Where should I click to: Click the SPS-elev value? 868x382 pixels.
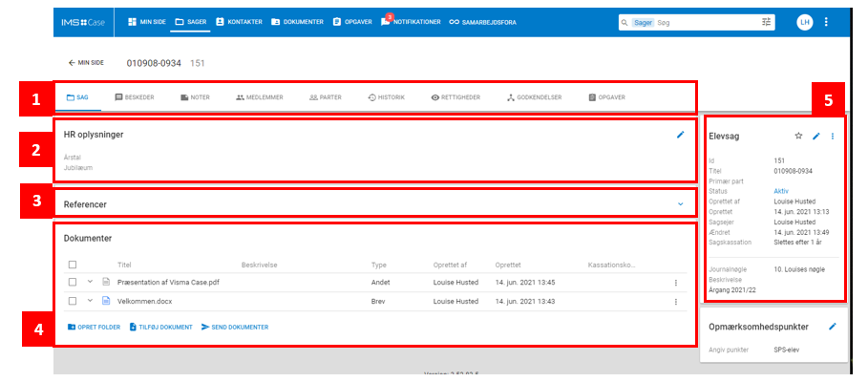coord(787,350)
